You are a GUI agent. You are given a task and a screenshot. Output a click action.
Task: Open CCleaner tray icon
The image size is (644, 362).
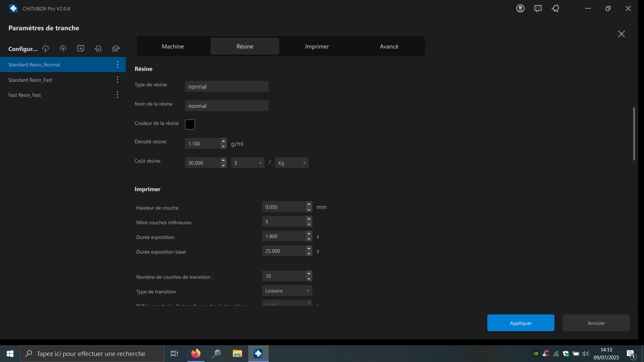(x=546, y=354)
